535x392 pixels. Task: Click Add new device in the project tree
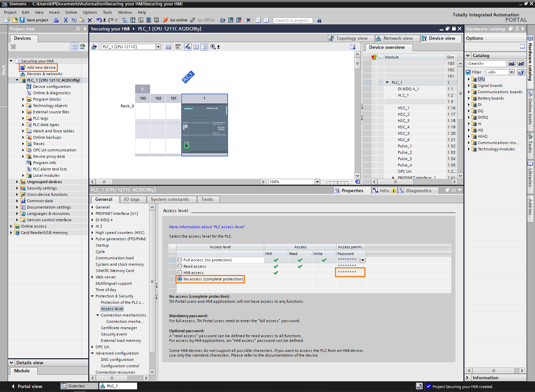pyautogui.click(x=41, y=67)
